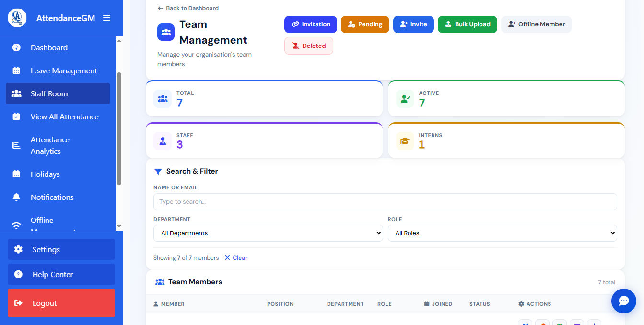The image size is (644, 325).
Task: Follow the Back to Dashboard link
Action: pyautogui.click(x=188, y=8)
